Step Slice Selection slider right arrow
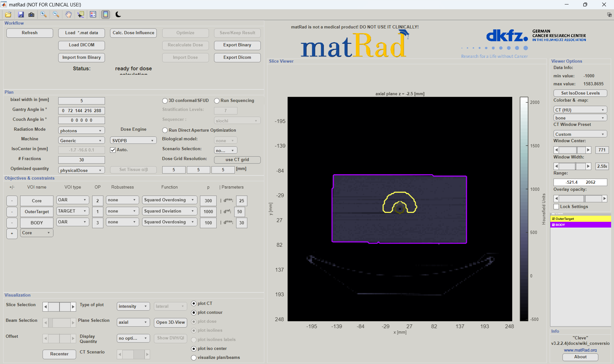Image resolution: width=614 pixels, height=364 pixels. [73, 307]
